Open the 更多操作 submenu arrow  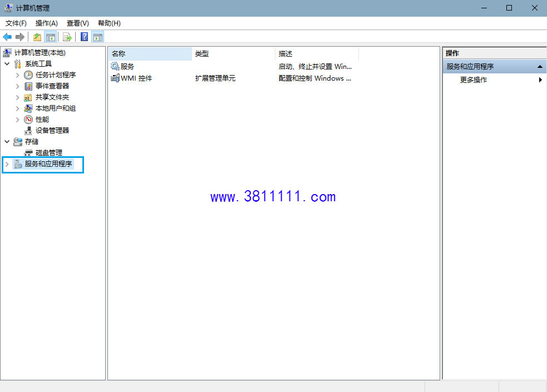pyautogui.click(x=540, y=80)
